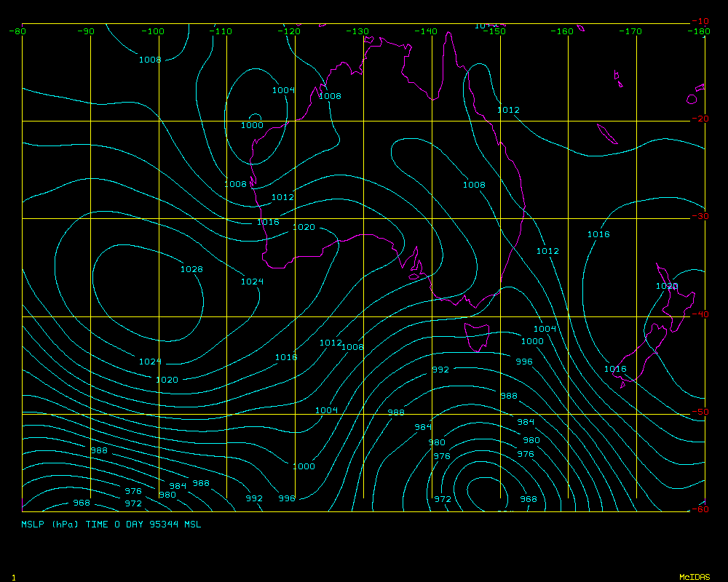Click the red -20 latitude label
Image resolution: width=728 pixels, height=582 pixels.
click(x=700, y=119)
